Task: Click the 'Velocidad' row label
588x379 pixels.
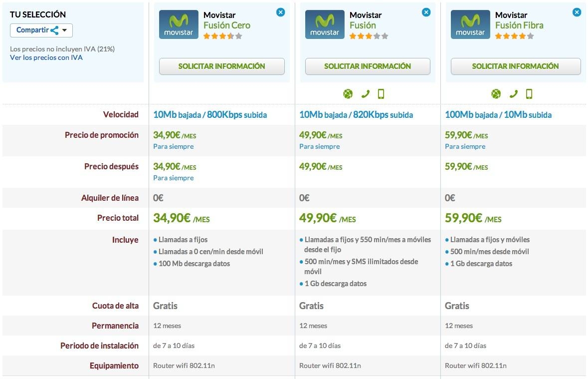Action: 121,114
